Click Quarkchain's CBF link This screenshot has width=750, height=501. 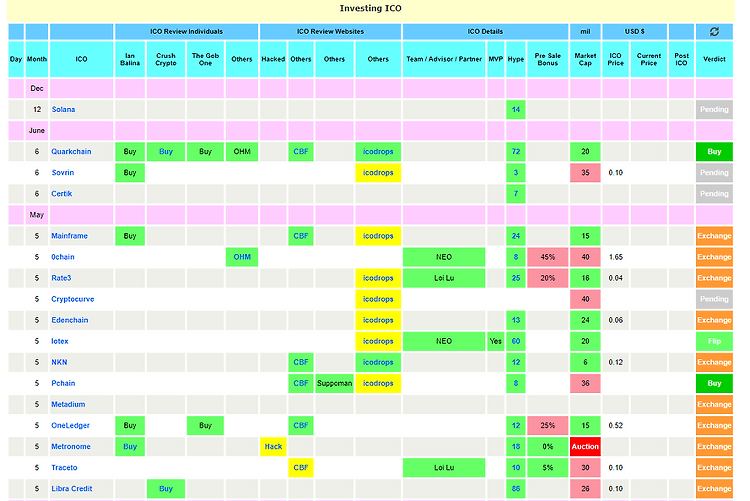point(300,152)
